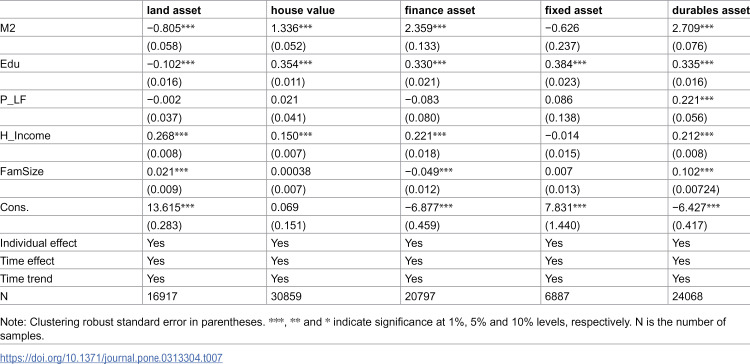Click the Time trend row label
This screenshot has width=750, height=364.
point(26,279)
